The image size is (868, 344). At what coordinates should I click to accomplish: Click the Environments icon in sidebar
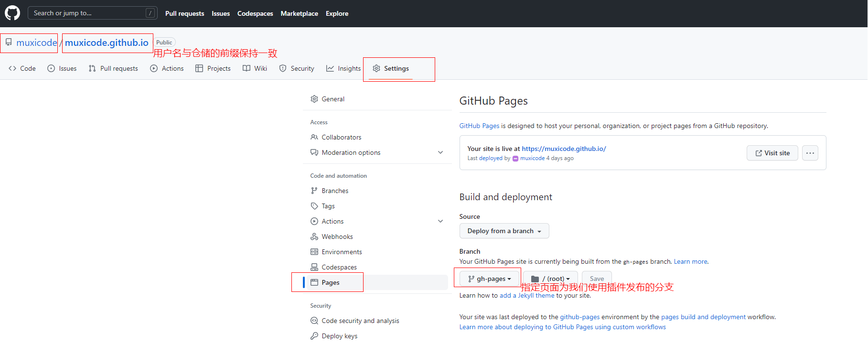314,252
